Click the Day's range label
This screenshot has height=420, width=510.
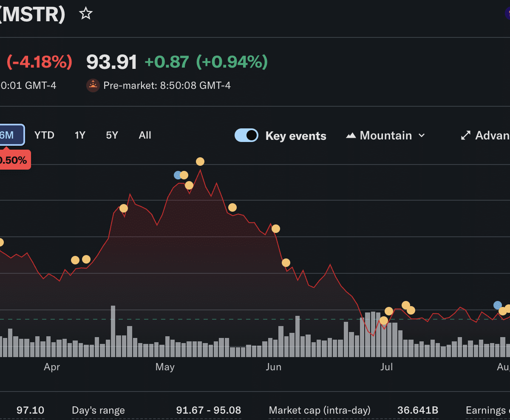coord(99,410)
